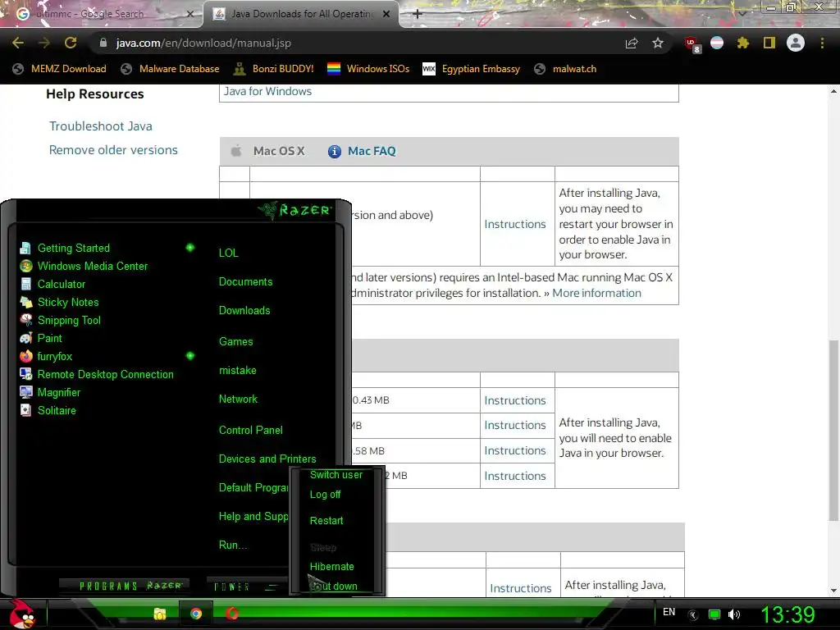Open the mistake start menu entry
840x630 pixels.
pyautogui.click(x=237, y=371)
